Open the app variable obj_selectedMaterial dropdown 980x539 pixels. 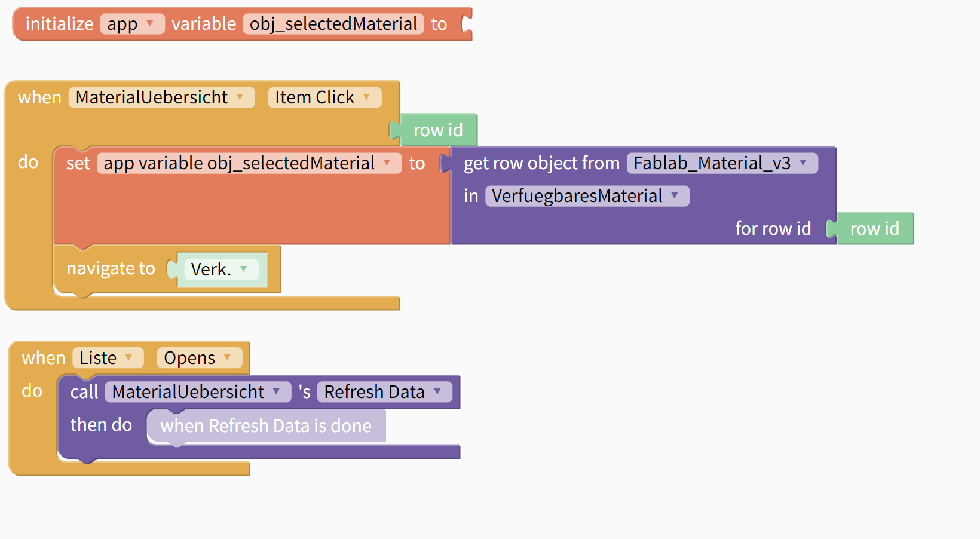[248, 163]
